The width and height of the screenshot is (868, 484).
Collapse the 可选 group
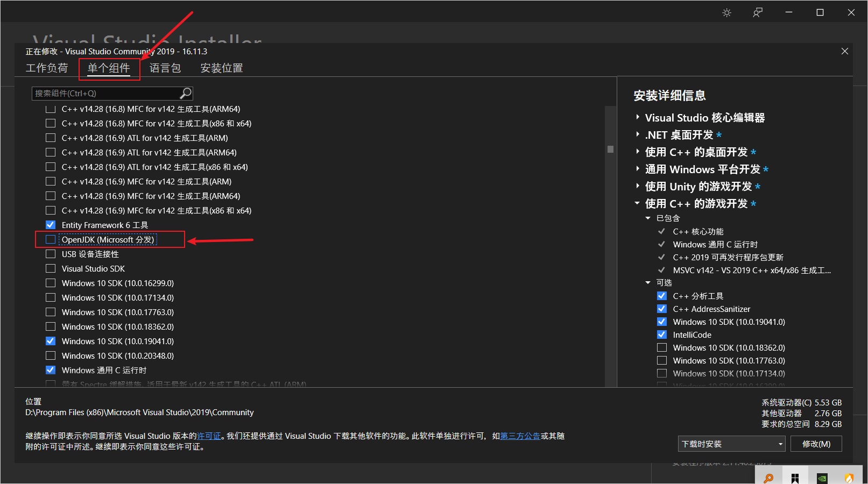648,282
